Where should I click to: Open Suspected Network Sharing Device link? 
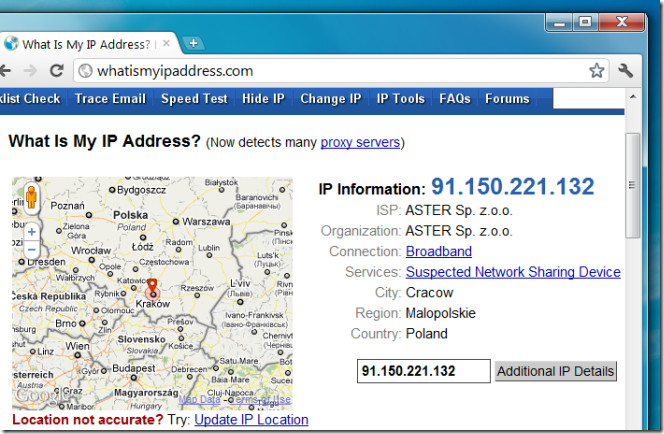click(x=513, y=272)
